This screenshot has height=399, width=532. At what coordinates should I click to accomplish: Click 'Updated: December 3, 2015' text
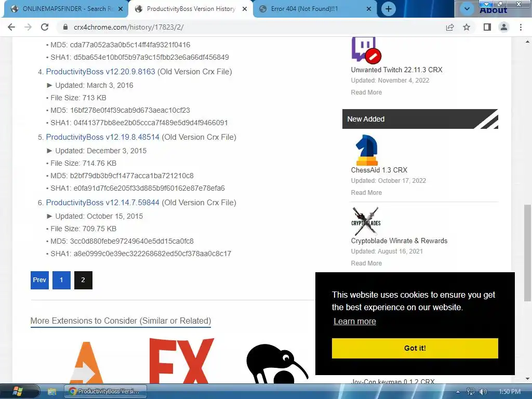101,151
